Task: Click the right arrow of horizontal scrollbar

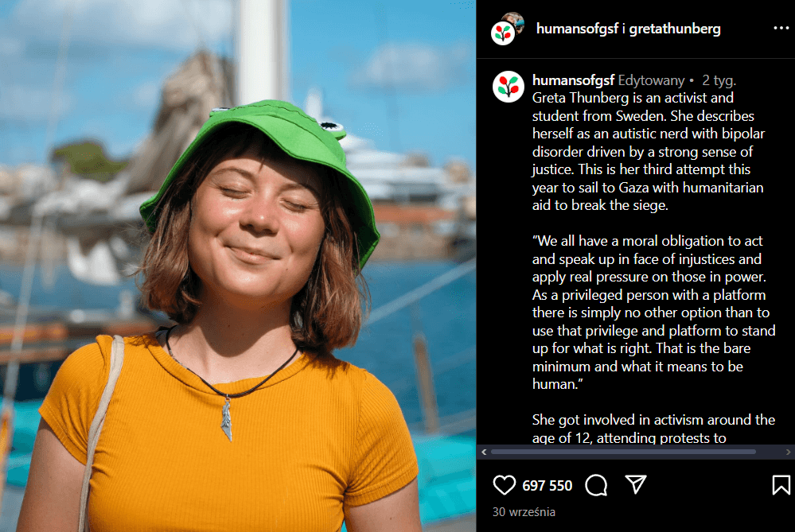Action: pos(788,452)
